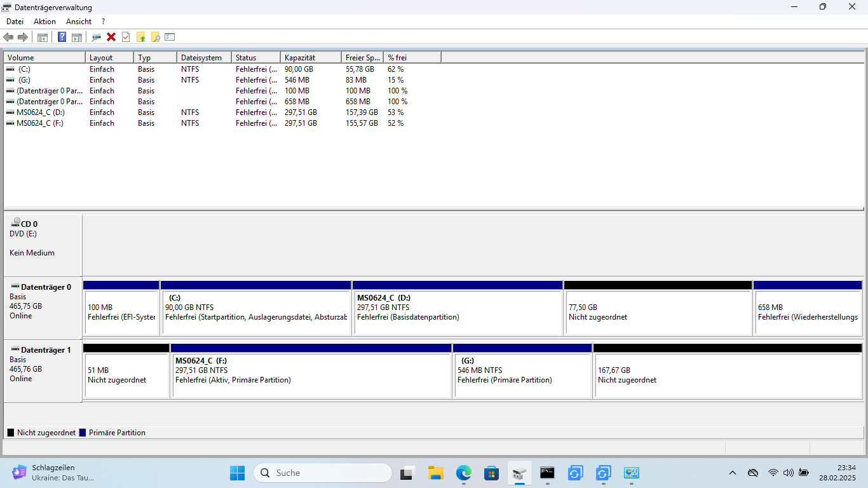Screen dimensions: 868x488
Task: Open the Windows Start menu
Action: 237,473
